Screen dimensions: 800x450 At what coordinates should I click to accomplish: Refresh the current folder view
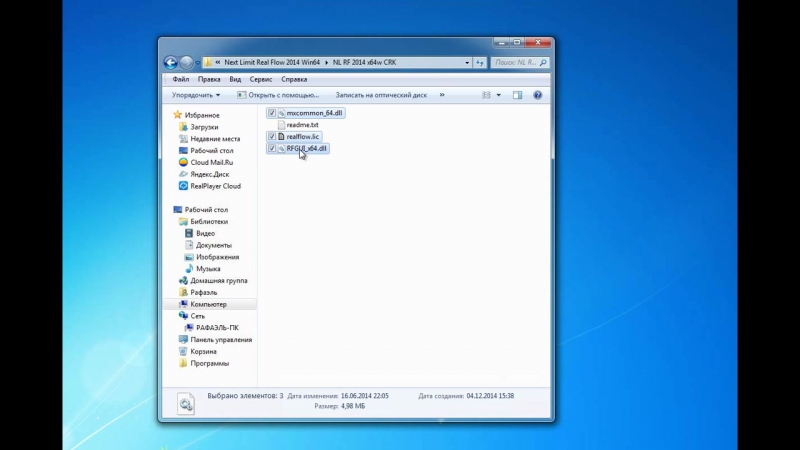[480, 63]
